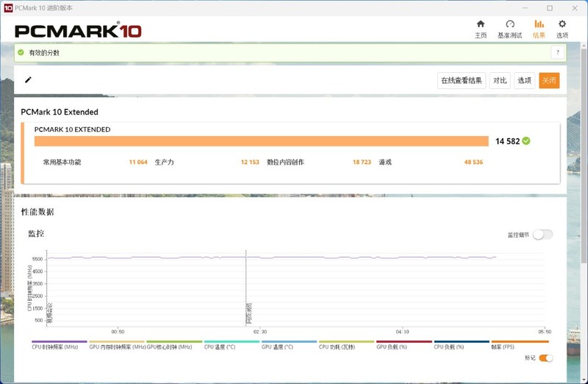Toggle GPU核心时钟 (MHz) legend
588x384 pixels.
click(x=174, y=344)
